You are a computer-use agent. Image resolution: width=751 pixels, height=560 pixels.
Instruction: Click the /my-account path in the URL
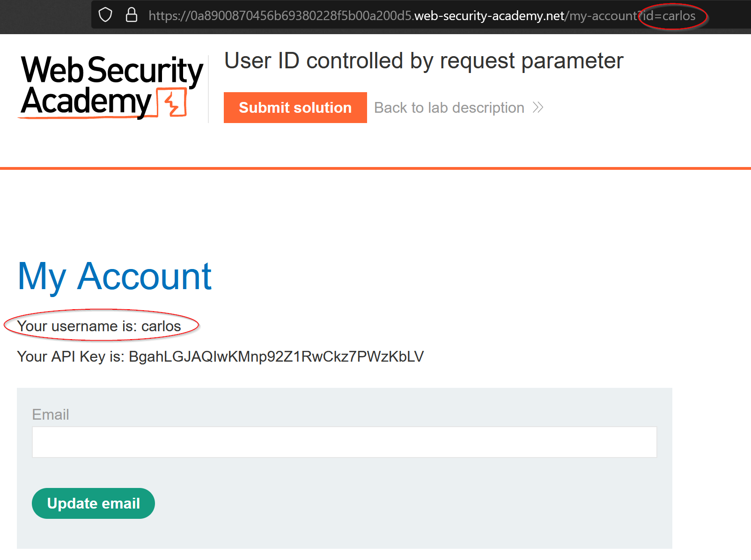coord(601,16)
